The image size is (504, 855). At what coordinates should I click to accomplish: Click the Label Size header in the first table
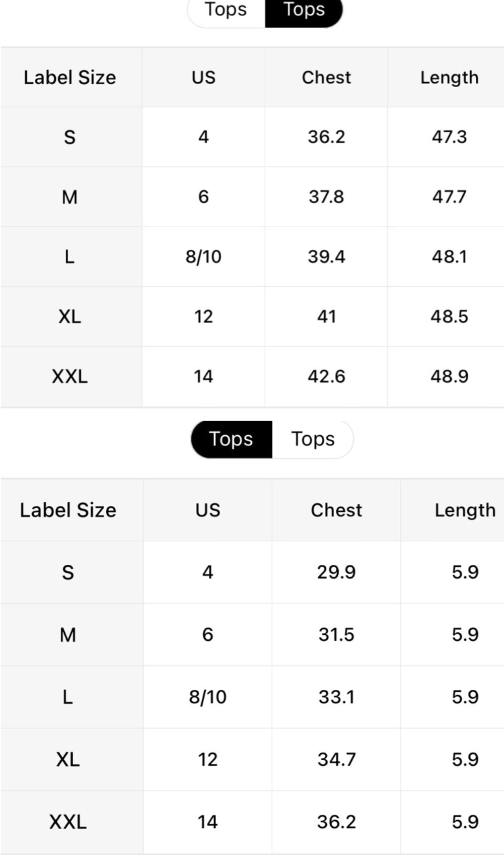coord(70,78)
